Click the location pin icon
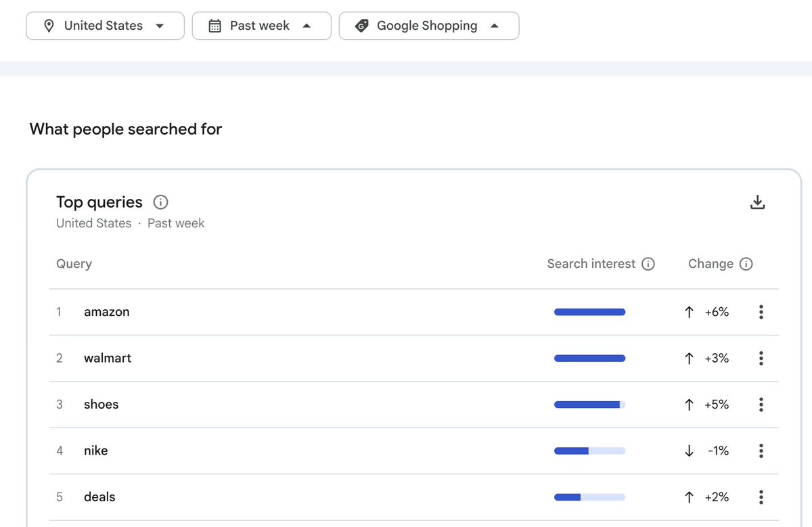This screenshot has height=527, width=812. coord(49,26)
